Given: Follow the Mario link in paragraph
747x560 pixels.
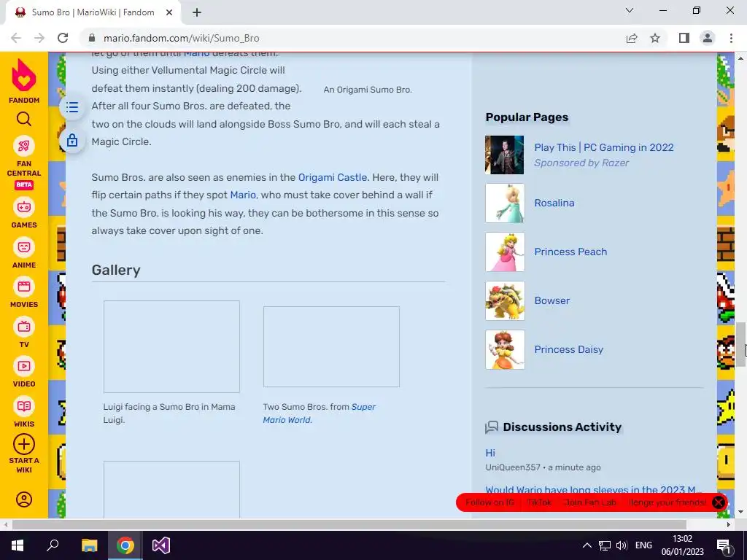Looking at the screenshot, I should (243, 195).
